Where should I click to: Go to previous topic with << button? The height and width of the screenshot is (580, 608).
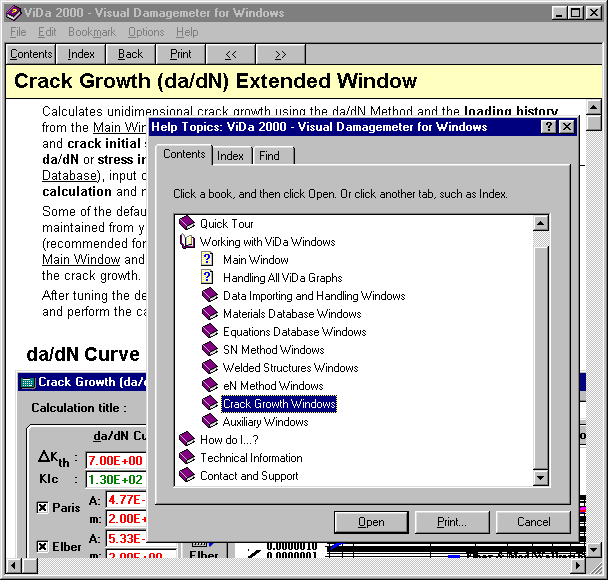tap(231, 54)
